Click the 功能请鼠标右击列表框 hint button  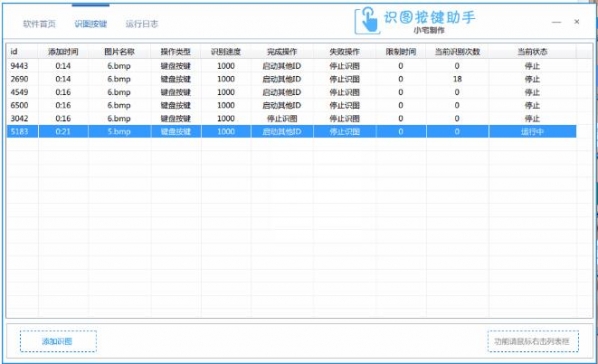(x=533, y=341)
